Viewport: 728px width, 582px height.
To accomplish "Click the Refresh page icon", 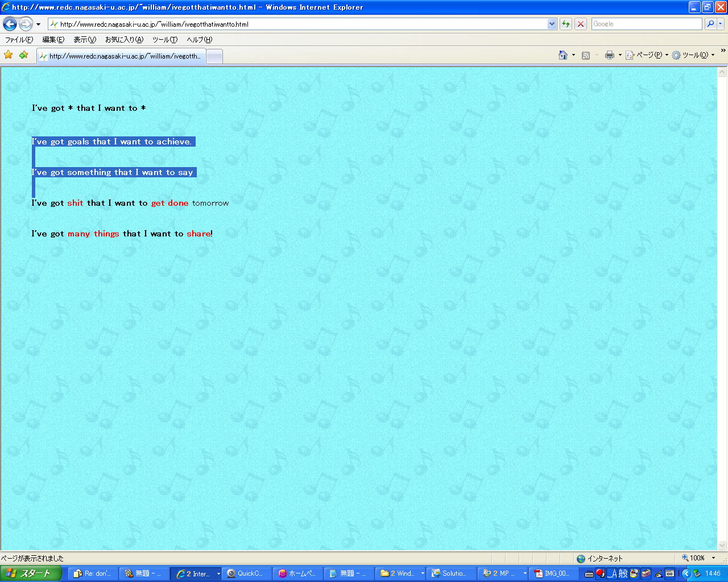I will 565,24.
